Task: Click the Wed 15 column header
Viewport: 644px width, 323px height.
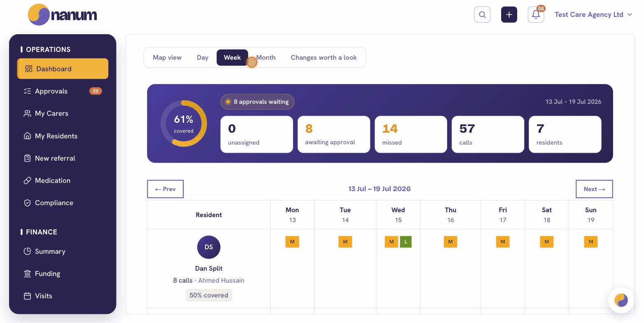Action: click(x=398, y=215)
